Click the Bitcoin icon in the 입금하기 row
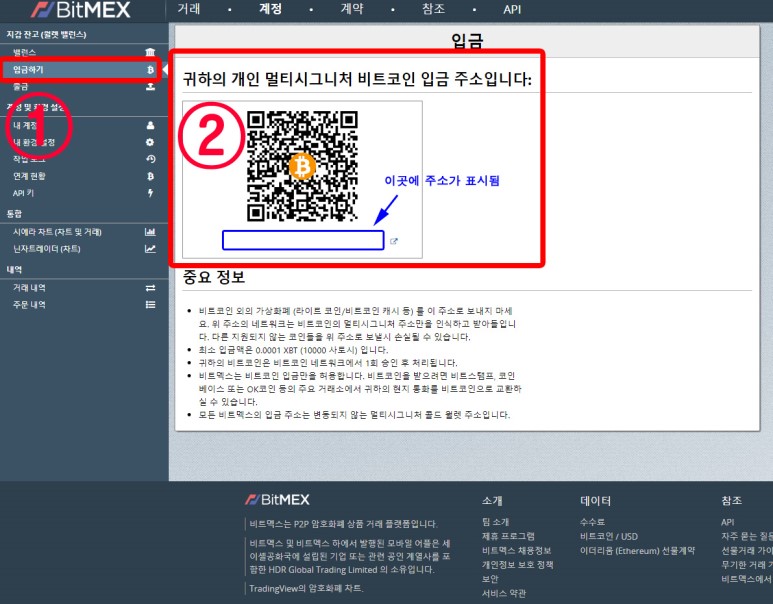The image size is (773, 604). (x=150, y=70)
